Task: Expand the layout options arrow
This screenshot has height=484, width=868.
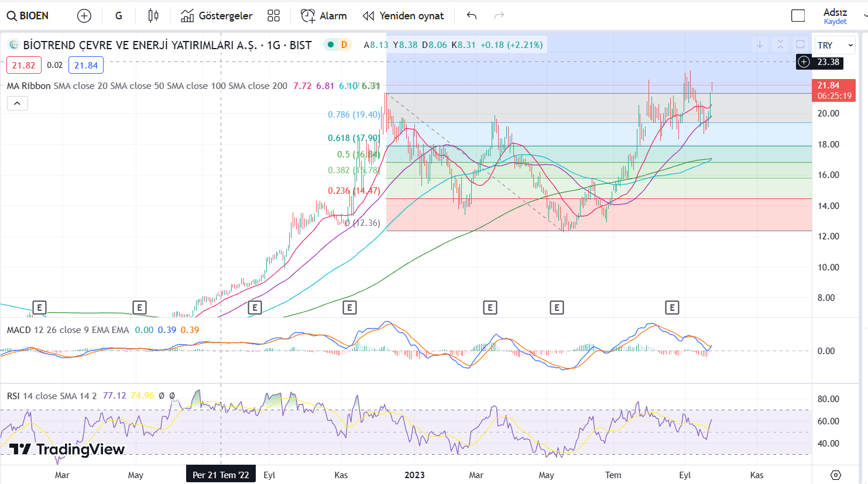Action: coord(865,16)
